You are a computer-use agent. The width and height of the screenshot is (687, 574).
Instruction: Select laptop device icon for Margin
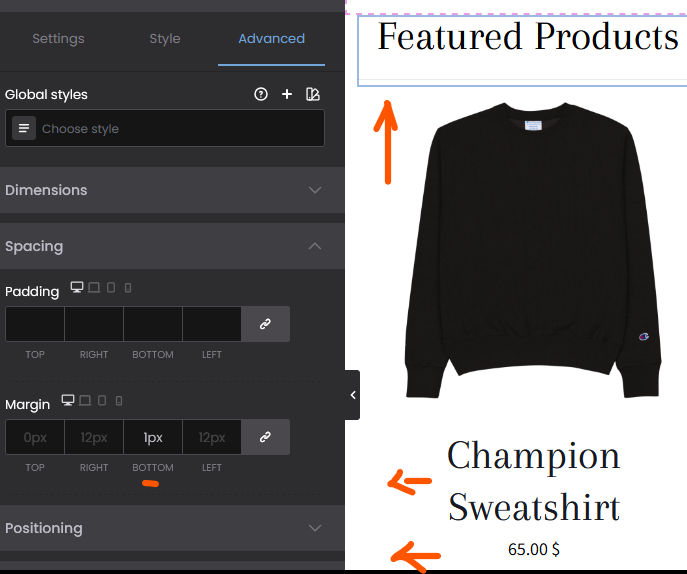pos(85,400)
